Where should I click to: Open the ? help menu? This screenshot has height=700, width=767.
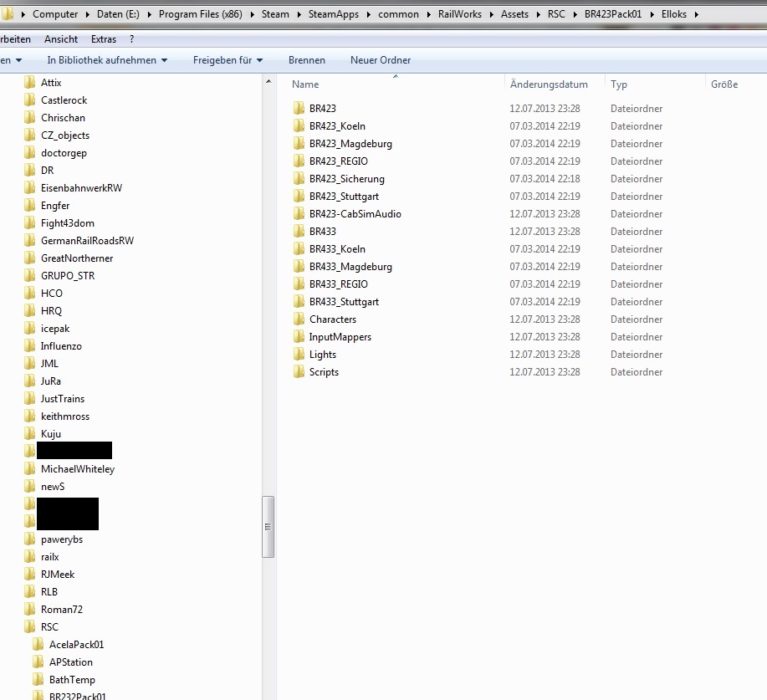tap(131, 39)
